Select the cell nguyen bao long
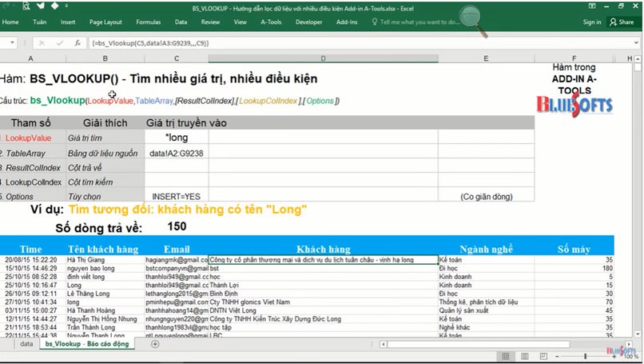 pos(105,268)
